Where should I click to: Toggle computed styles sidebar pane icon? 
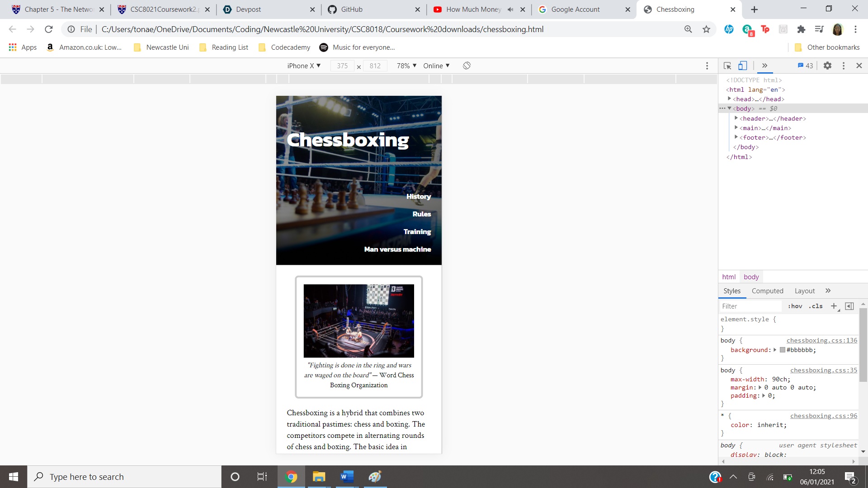tap(849, 306)
